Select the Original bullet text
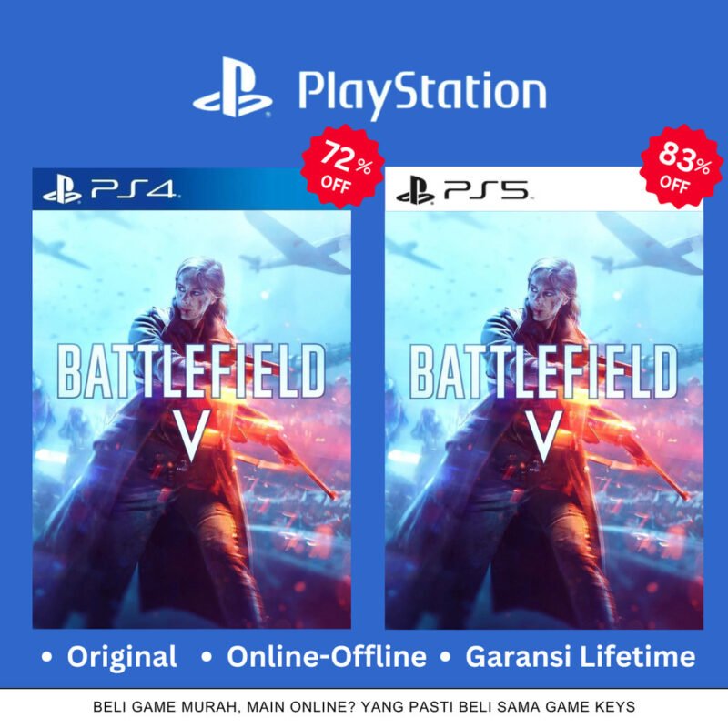Viewport: 728px width, 728px height. coord(122,656)
